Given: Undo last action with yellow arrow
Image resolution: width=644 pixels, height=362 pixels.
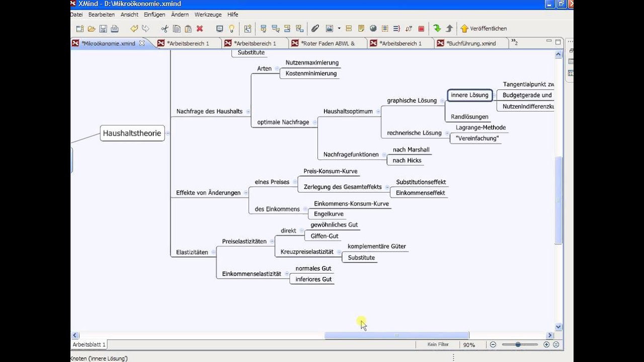Looking at the screenshot, I should point(134,29).
